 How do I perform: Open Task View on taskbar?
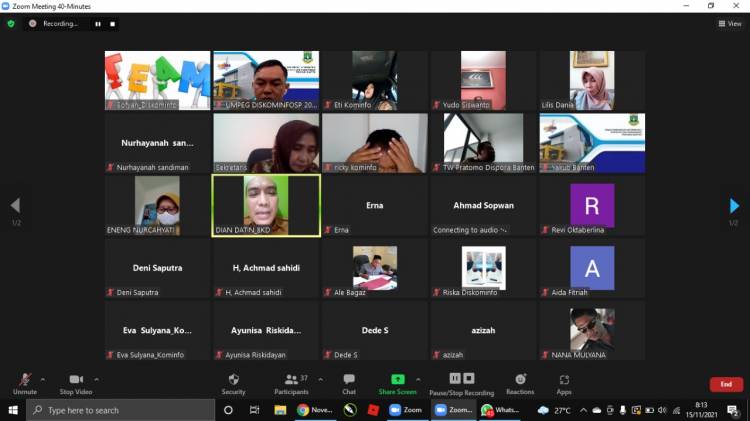point(254,410)
